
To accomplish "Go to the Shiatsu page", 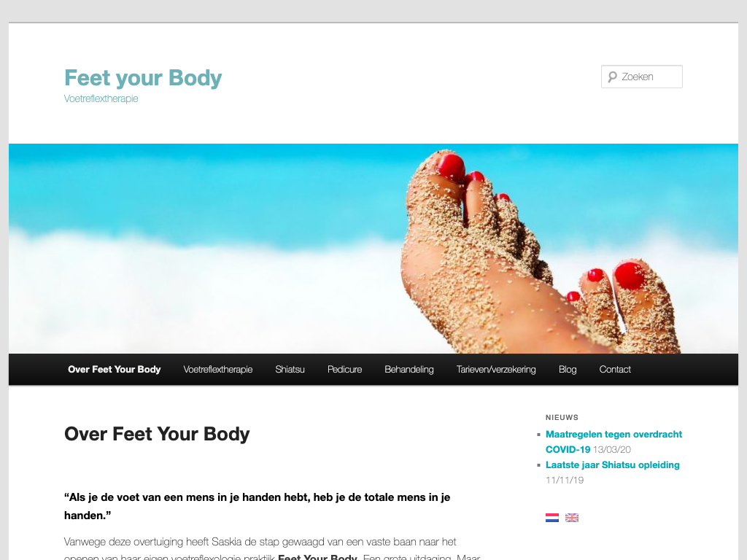I will pyautogui.click(x=290, y=370).
